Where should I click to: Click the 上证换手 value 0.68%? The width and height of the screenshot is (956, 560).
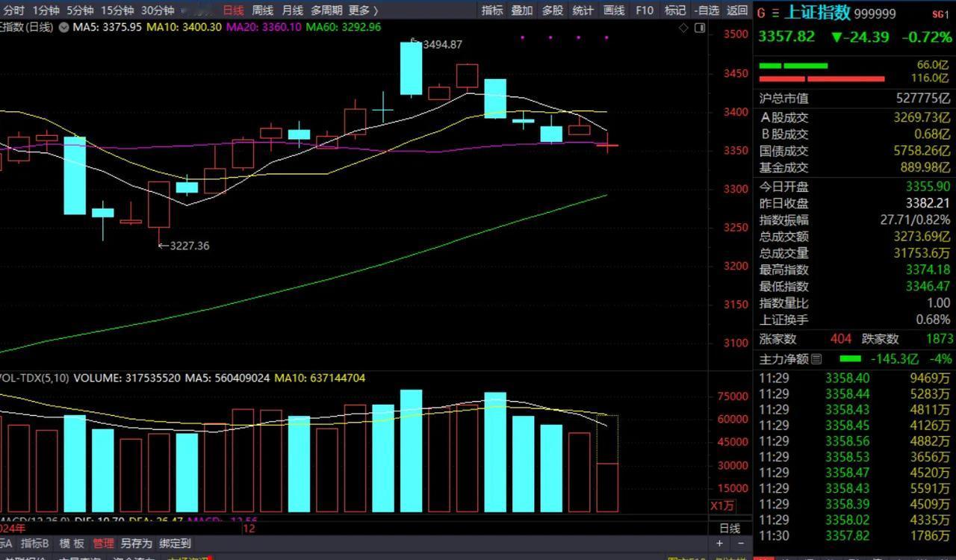(933, 320)
